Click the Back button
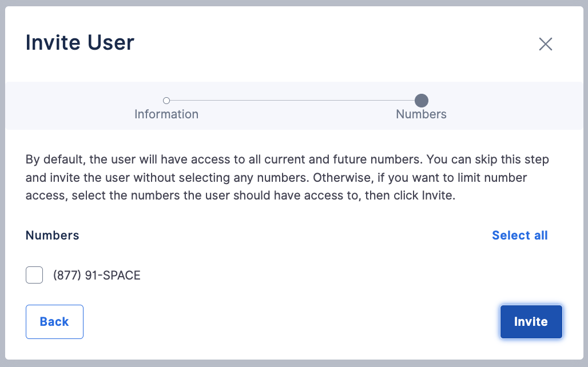 coord(54,322)
